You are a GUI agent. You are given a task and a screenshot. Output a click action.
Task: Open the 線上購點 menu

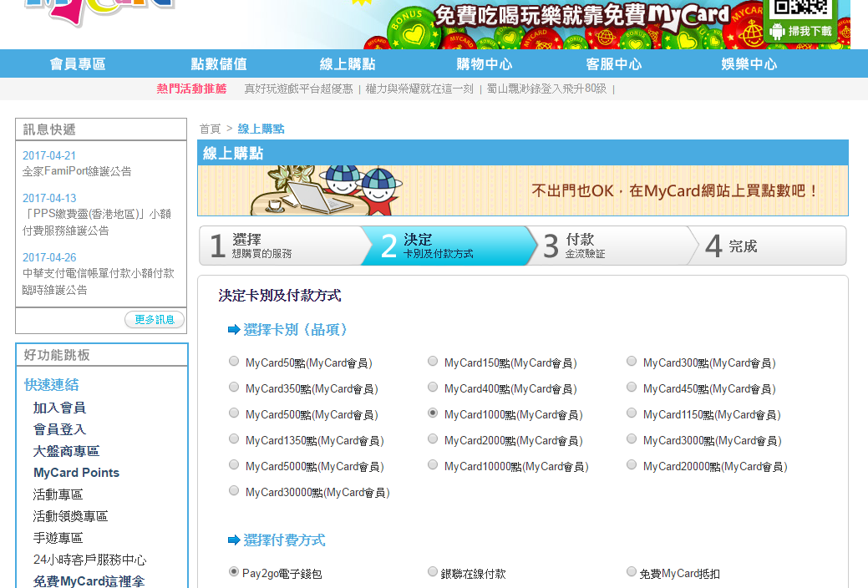(348, 64)
